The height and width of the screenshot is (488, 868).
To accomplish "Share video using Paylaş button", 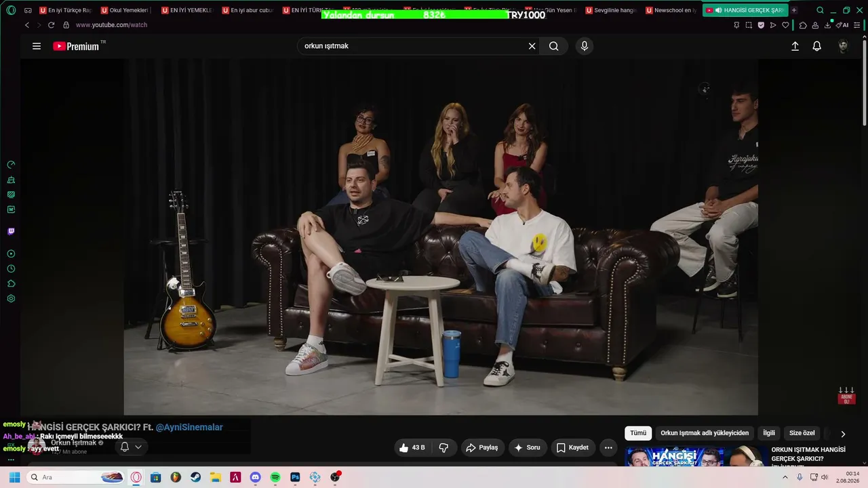I will click(483, 447).
